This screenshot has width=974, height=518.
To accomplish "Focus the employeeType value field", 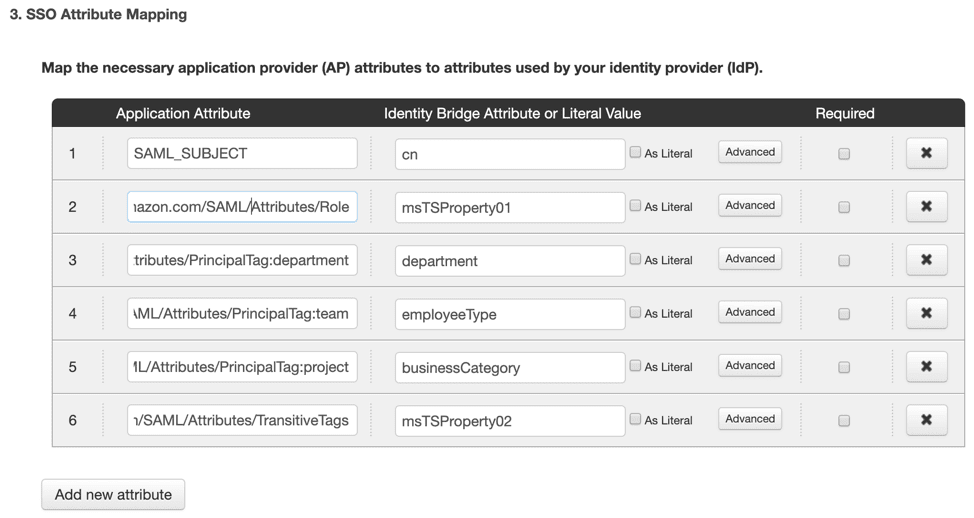I will (510, 314).
